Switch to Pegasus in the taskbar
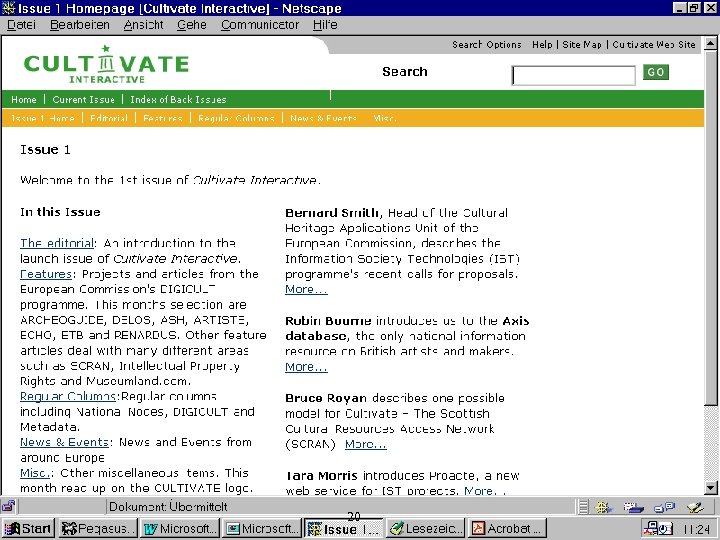Image resolution: width=720 pixels, height=540 pixels. pos(98,529)
